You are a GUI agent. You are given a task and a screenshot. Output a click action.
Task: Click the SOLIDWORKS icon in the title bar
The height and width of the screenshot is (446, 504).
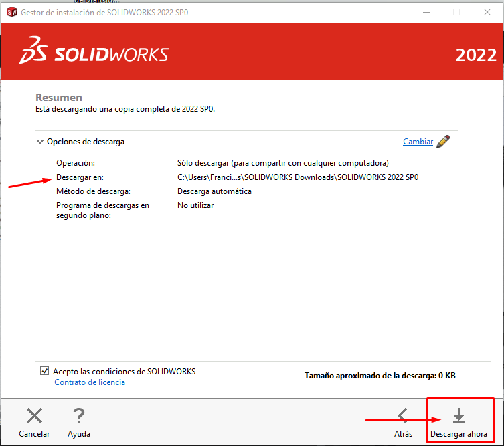coord(11,12)
